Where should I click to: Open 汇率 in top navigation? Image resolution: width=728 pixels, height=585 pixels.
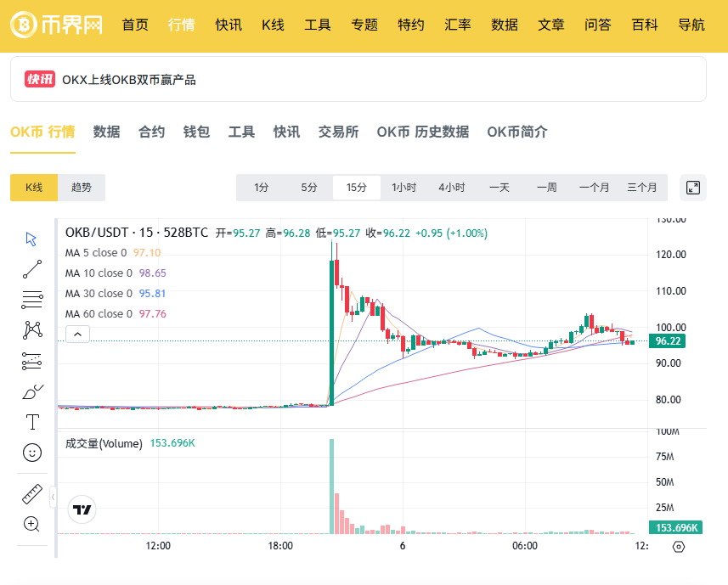click(x=458, y=25)
